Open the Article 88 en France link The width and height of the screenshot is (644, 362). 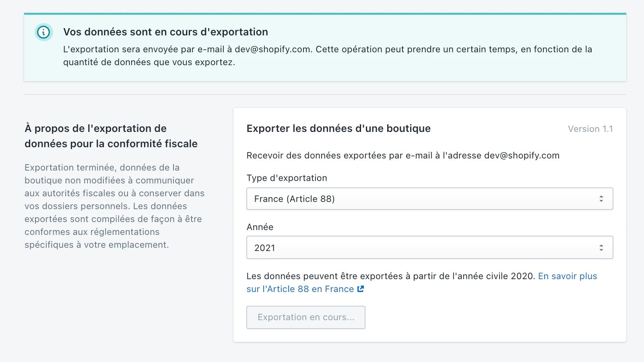pyautogui.click(x=422, y=282)
